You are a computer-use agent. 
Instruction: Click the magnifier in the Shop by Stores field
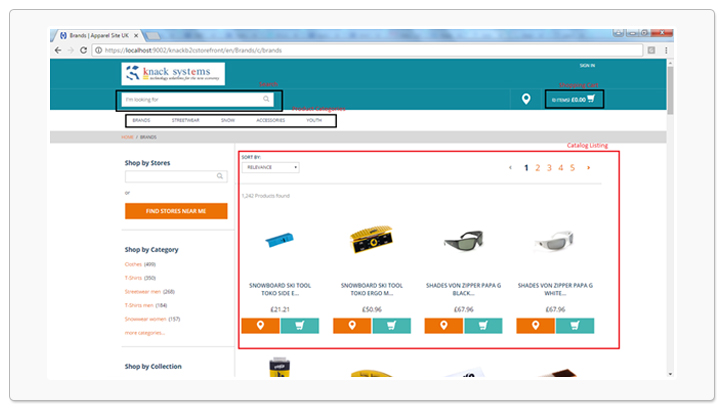tap(220, 176)
